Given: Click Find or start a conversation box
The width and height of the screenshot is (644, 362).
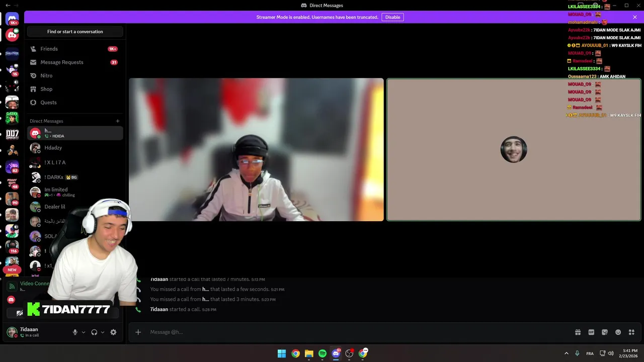Looking at the screenshot, I should (75, 32).
